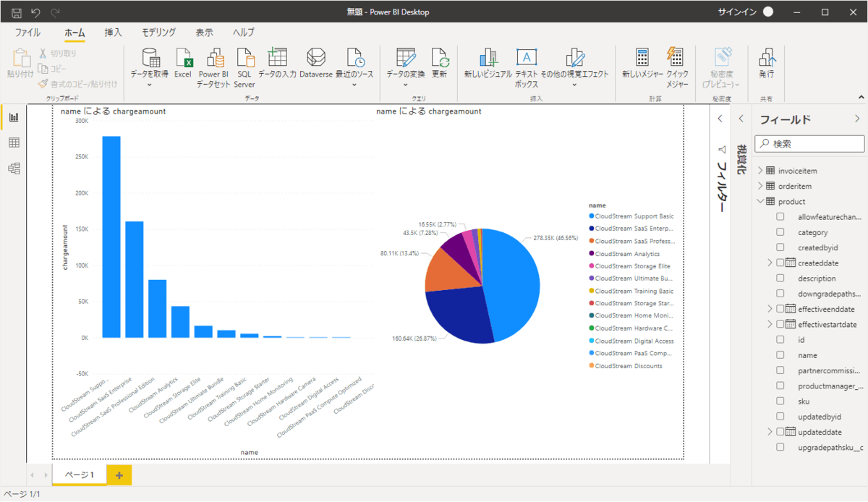Viewport: 868px width, 502px height.
Task: Enable the description field checkbox
Action: pyautogui.click(x=780, y=278)
